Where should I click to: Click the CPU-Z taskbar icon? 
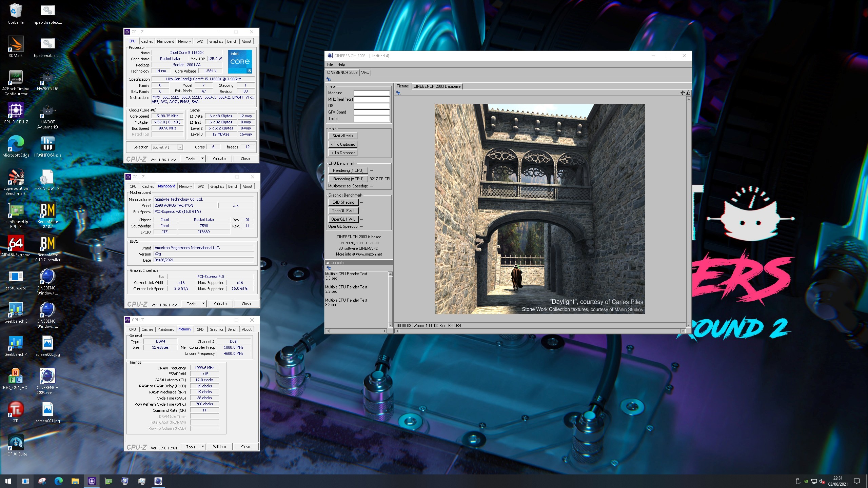click(x=92, y=481)
